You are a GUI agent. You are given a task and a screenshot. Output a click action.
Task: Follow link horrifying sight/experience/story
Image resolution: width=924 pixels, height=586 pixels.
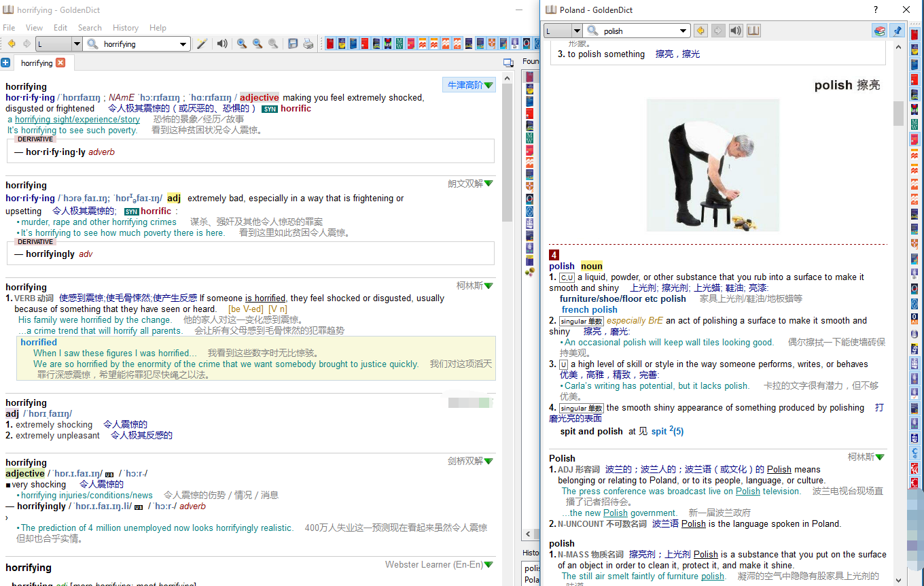[77, 119]
